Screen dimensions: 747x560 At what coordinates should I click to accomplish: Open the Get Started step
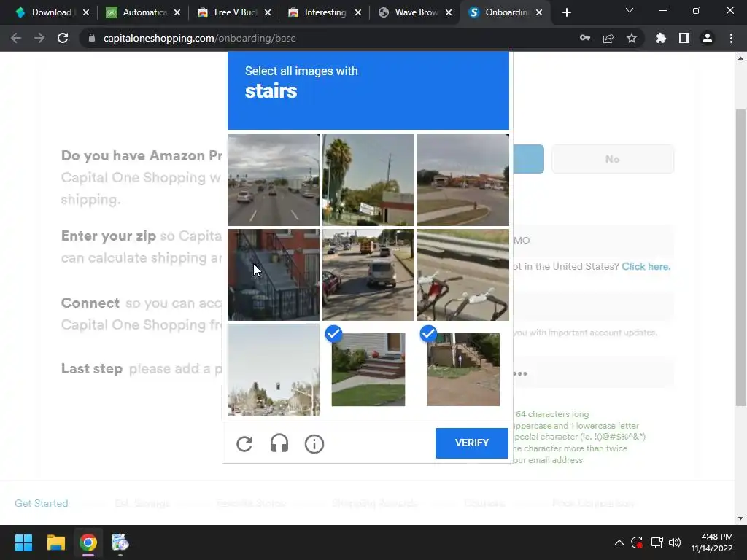tap(42, 503)
